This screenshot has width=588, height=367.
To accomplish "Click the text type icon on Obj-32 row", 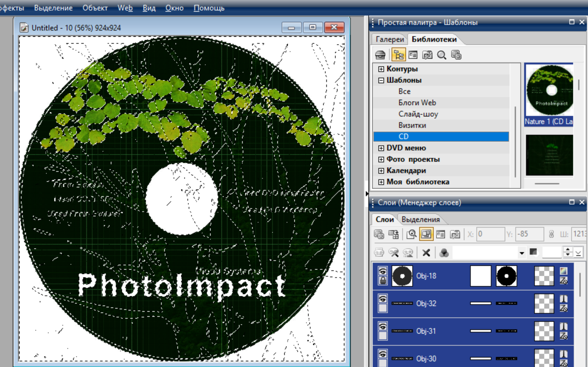I will 564,299.
